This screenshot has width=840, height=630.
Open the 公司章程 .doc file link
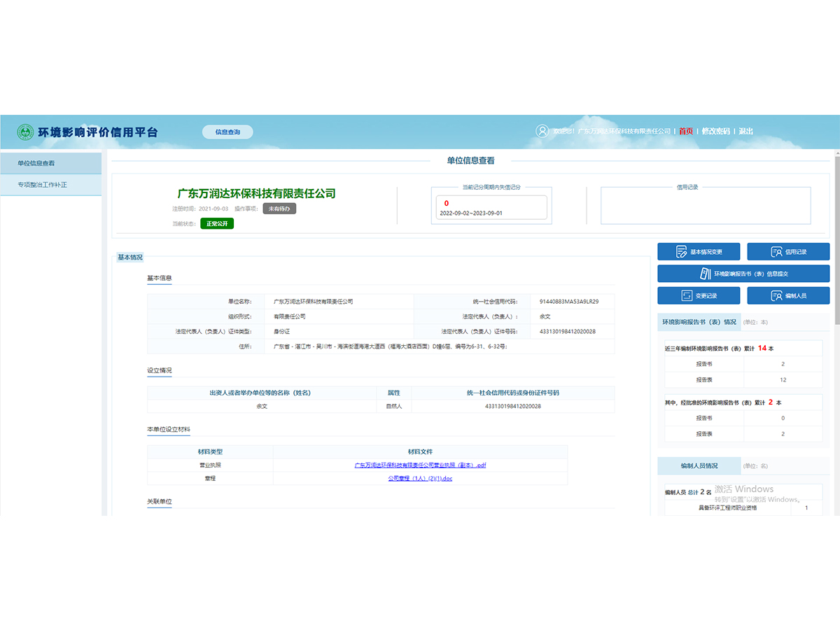pyautogui.click(x=420, y=479)
